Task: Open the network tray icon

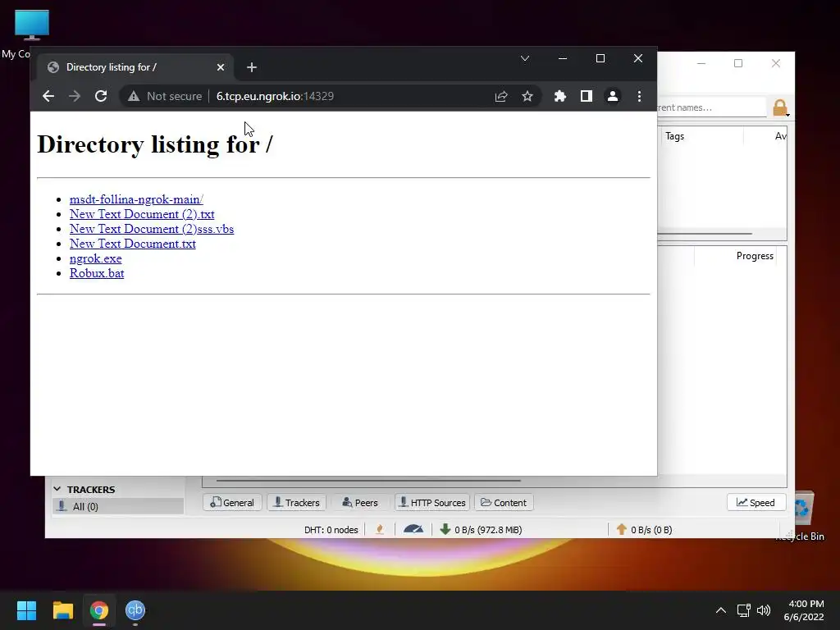Action: (x=743, y=610)
